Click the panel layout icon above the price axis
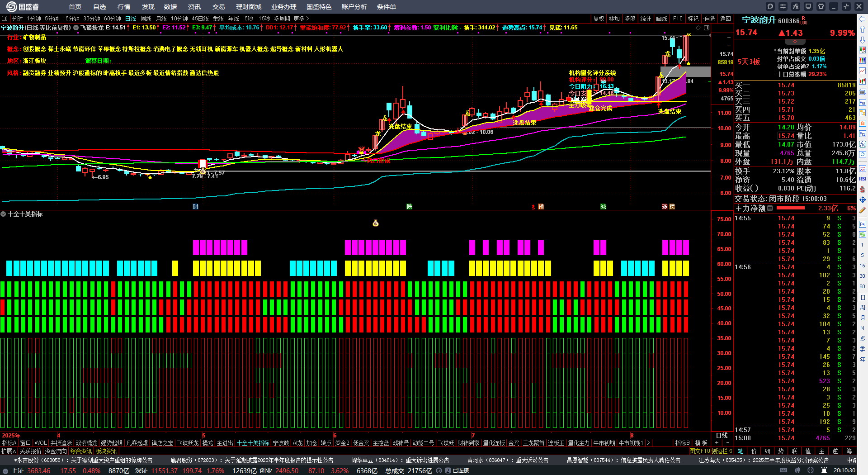 pyautogui.click(x=707, y=28)
